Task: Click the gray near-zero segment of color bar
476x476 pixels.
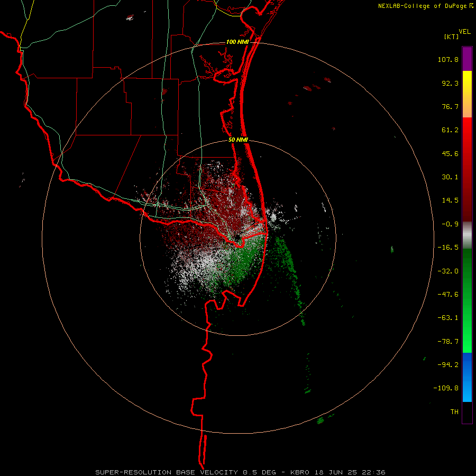Action: (467, 235)
